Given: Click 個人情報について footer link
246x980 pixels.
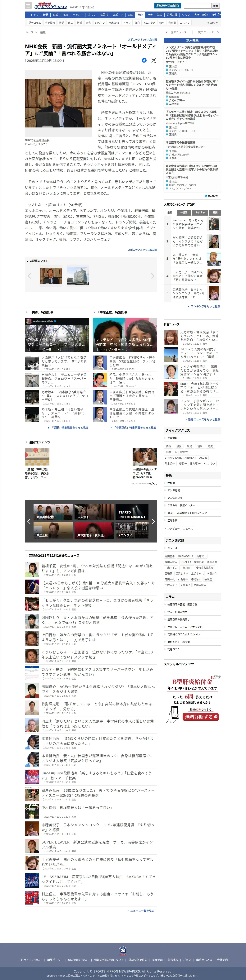Looking at the screenshot, I should (79, 960).
